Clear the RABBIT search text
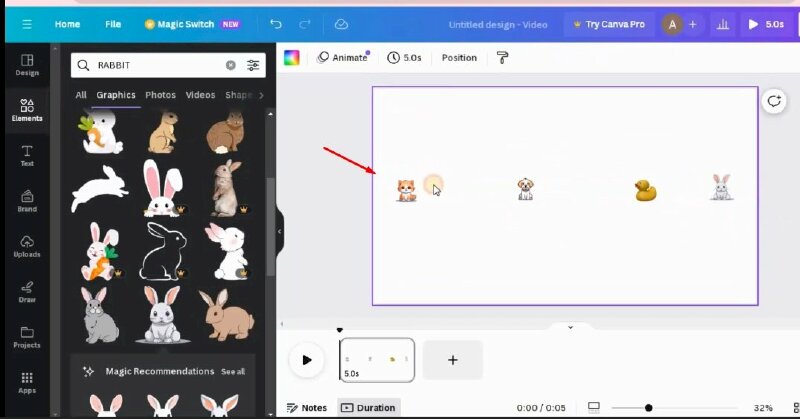 tap(230, 65)
